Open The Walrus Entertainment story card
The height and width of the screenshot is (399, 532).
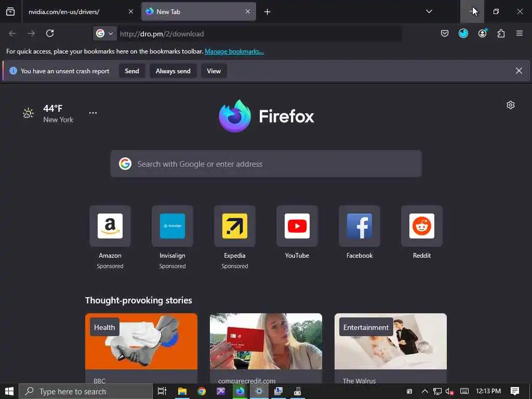(391, 348)
